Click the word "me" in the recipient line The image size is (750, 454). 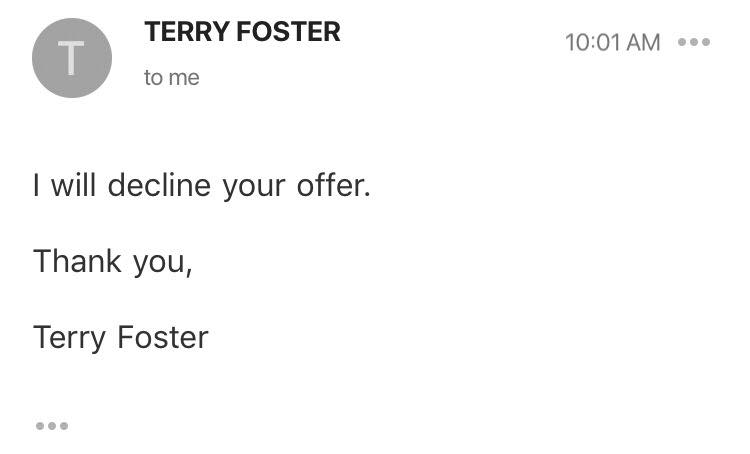click(x=184, y=78)
